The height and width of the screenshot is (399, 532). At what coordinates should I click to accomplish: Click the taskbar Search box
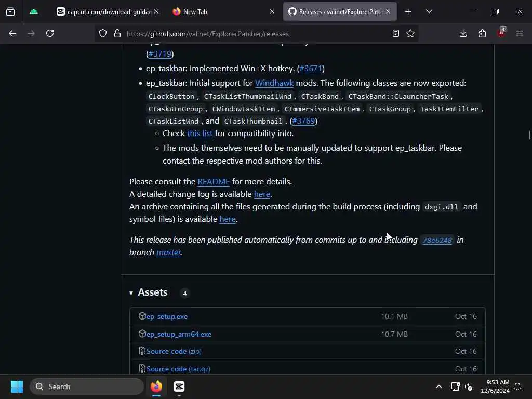click(87, 387)
